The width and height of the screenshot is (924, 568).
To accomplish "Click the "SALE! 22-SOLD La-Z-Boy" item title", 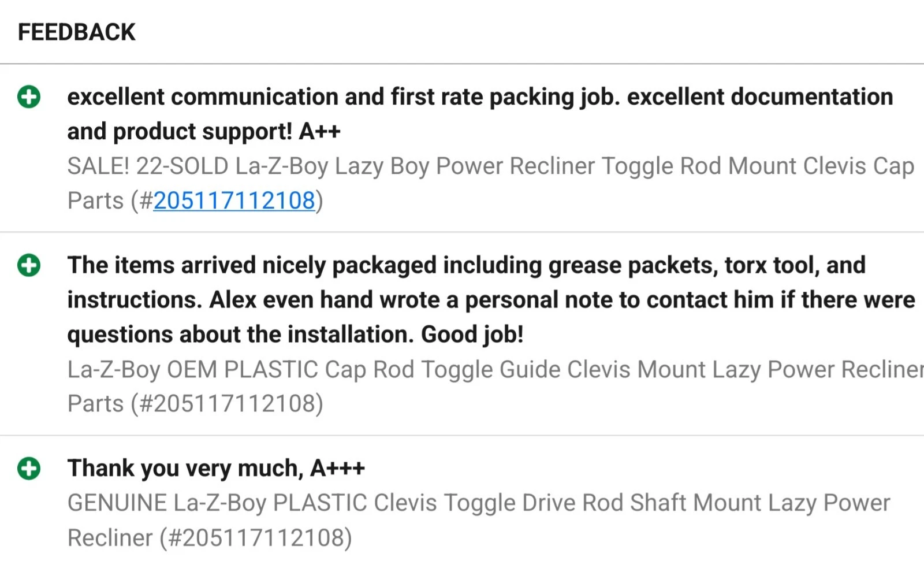I will click(490, 166).
